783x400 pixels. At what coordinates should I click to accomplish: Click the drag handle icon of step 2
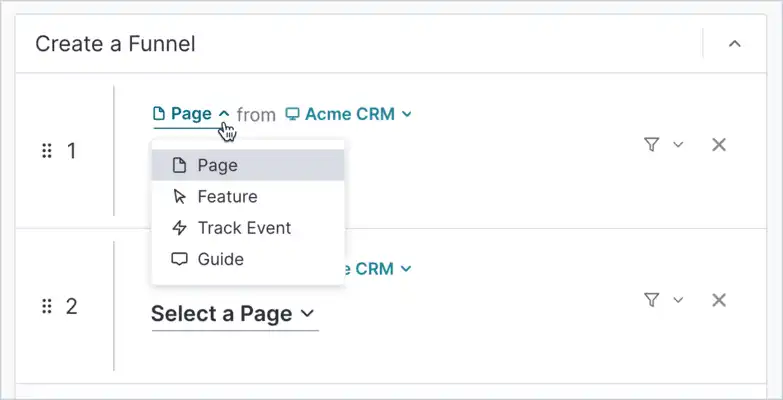point(47,307)
